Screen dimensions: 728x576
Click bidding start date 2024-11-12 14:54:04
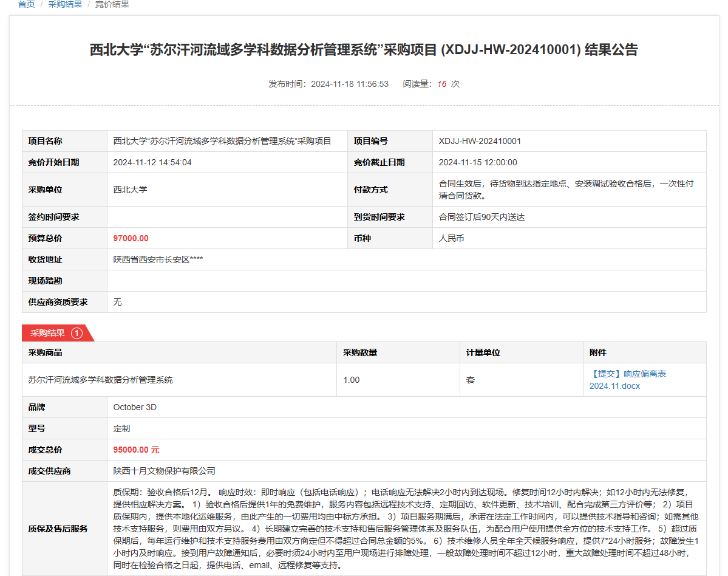pyautogui.click(x=152, y=162)
